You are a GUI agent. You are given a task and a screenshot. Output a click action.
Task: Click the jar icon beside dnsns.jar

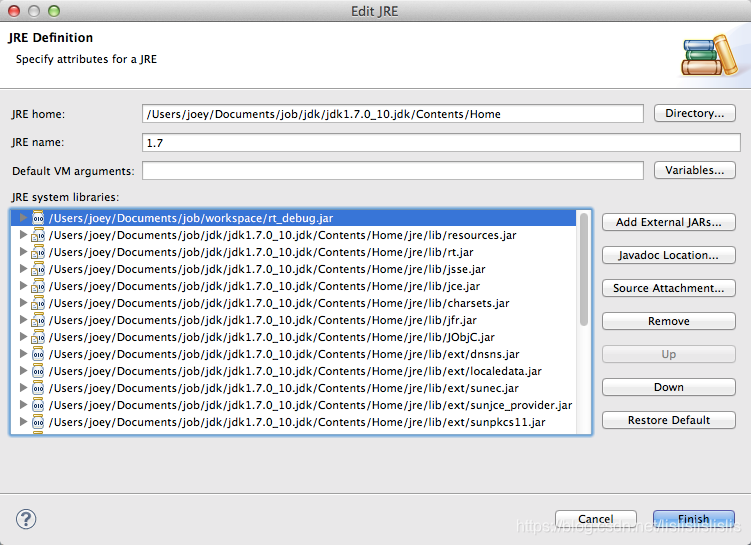pos(38,354)
